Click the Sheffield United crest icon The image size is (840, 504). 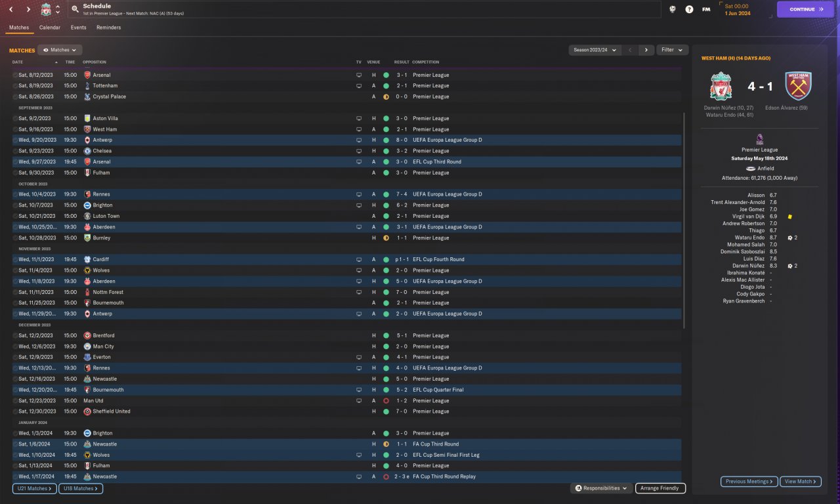(87, 411)
